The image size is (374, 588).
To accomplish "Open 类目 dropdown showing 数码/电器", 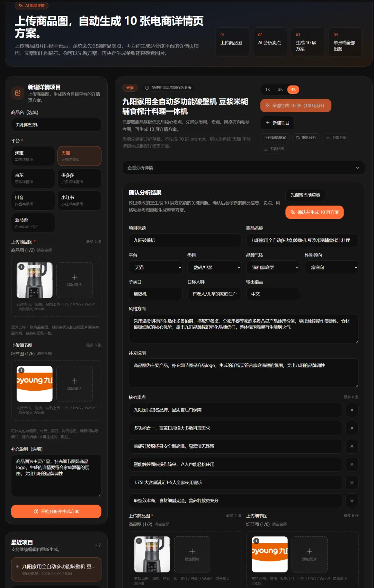I will pyautogui.click(x=214, y=267).
